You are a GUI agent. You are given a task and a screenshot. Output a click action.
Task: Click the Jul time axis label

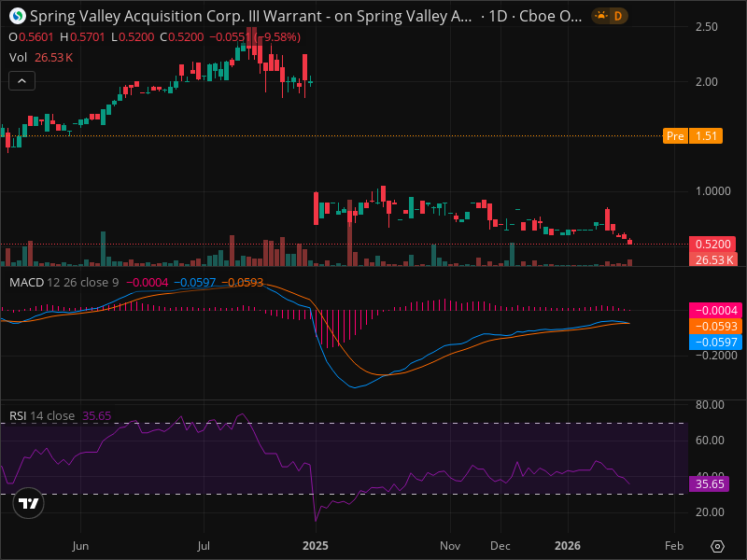pyautogui.click(x=204, y=546)
